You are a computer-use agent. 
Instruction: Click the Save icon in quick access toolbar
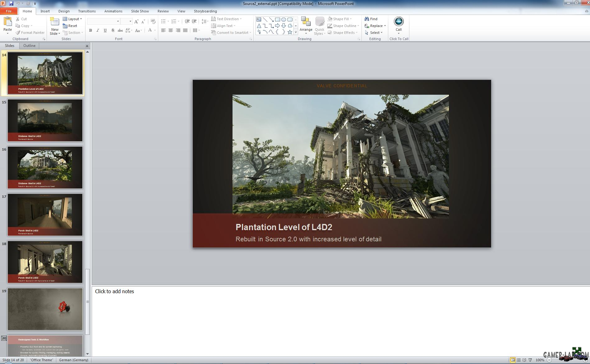11,3
